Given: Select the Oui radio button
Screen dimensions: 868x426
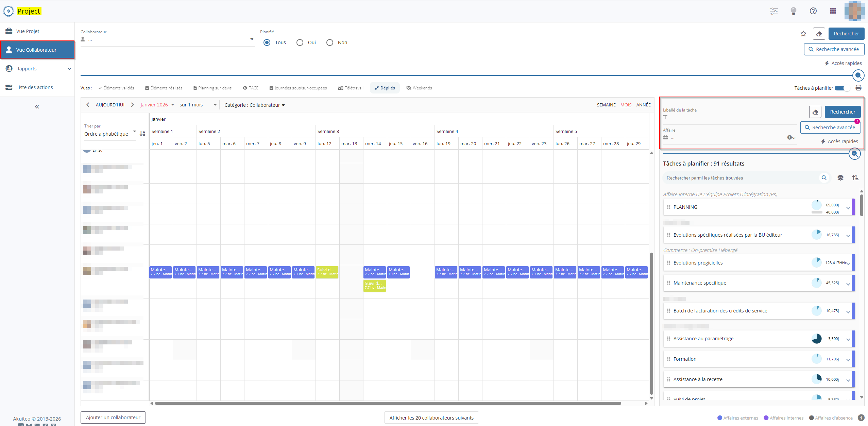Looking at the screenshot, I should (x=300, y=42).
